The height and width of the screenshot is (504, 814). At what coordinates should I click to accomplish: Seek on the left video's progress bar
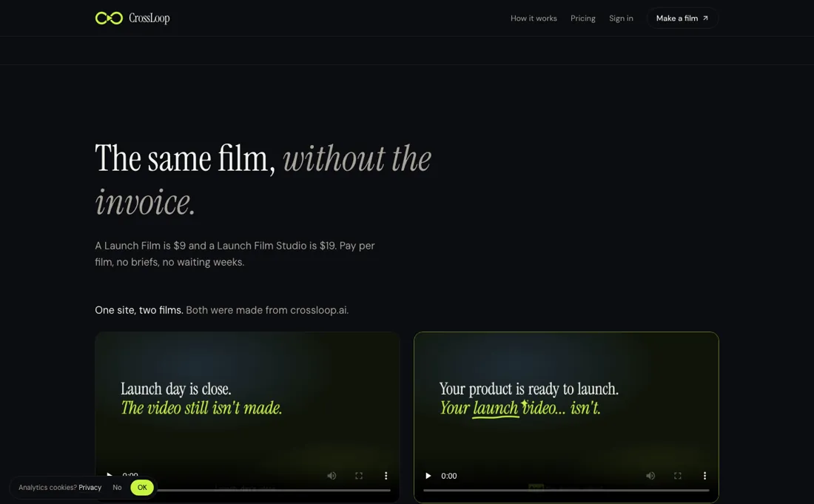[x=274, y=490]
